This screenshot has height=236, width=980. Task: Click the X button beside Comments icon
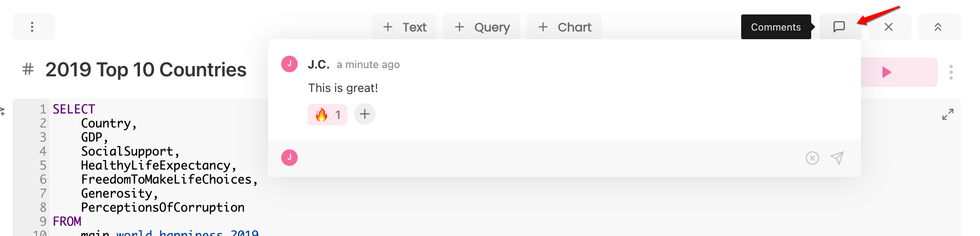[889, 27]
